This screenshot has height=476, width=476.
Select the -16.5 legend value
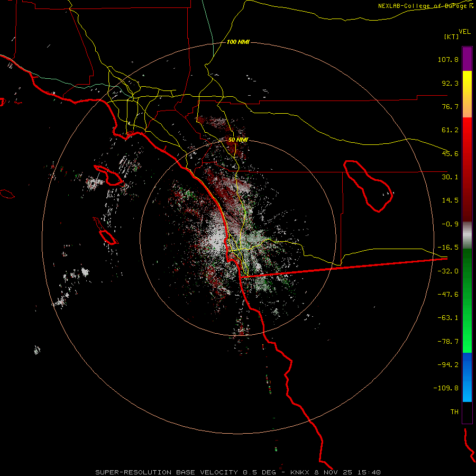(x=448, y=248)
